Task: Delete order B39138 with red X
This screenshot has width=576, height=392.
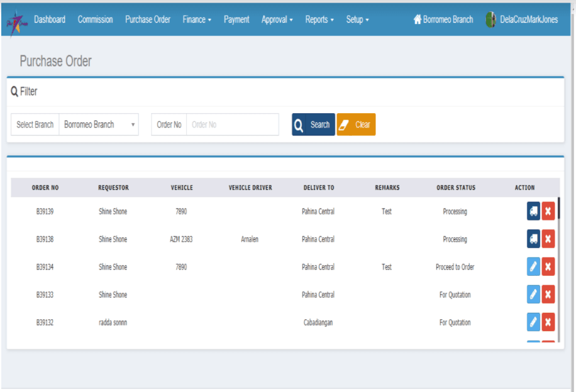Action: click(548, 239)
